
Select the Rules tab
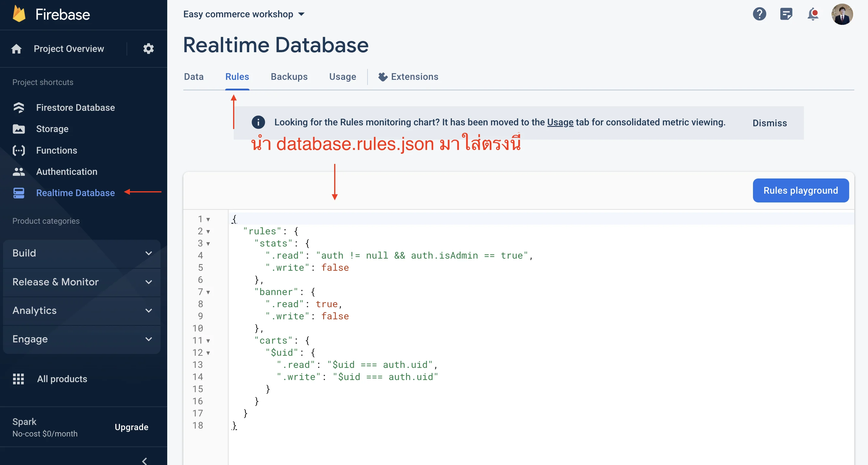[237, 77]
